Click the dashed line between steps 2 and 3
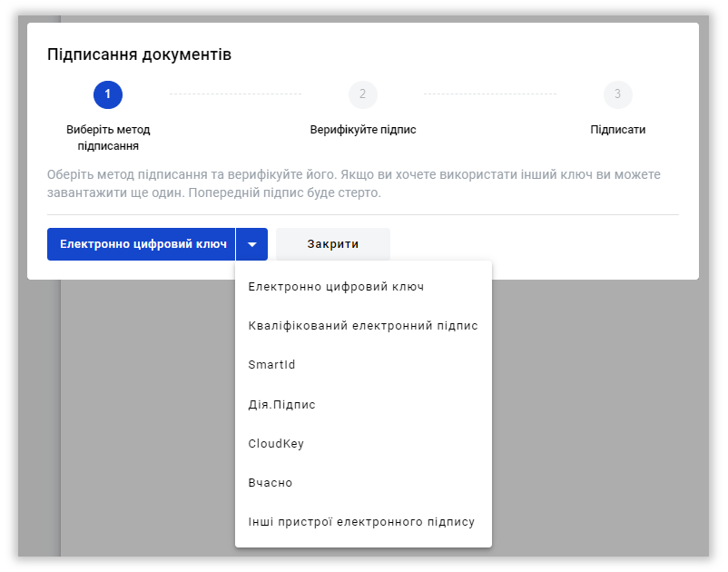The width and height of the screenshot is (728, 572). pos(490,94)
